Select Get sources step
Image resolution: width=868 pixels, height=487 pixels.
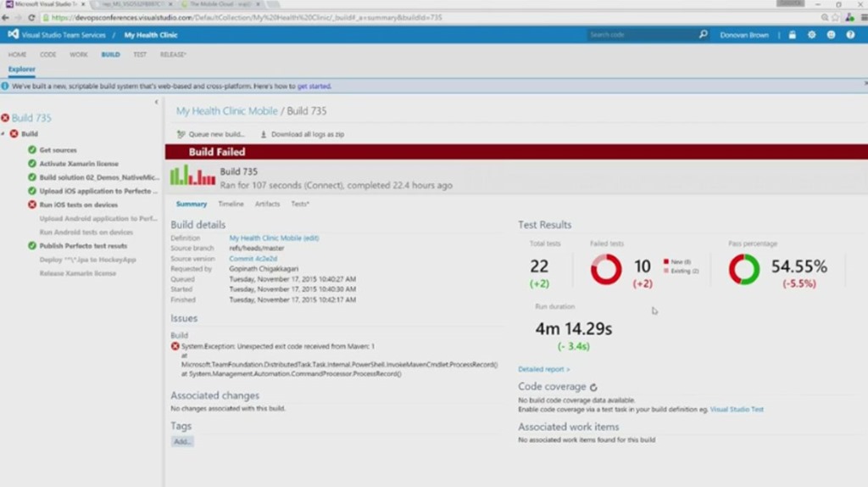58,150
